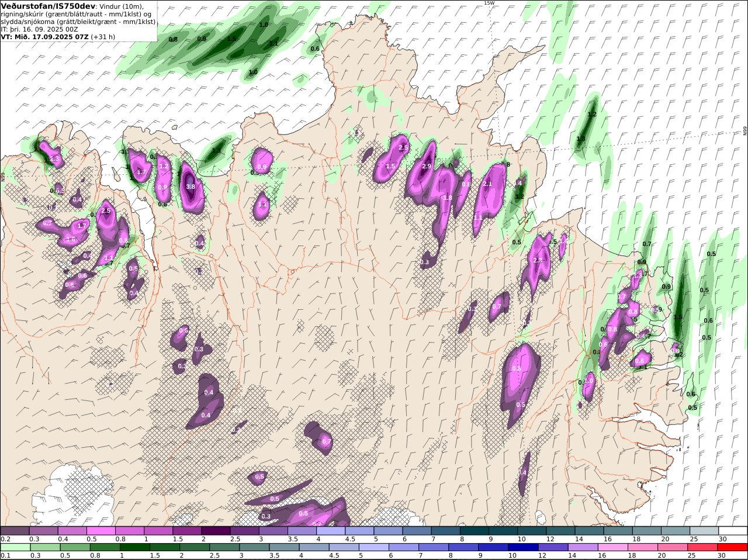The image size is (748, 560).
Task: Click the snow legend swatch between 25 and 30
Action: point(704,531)
